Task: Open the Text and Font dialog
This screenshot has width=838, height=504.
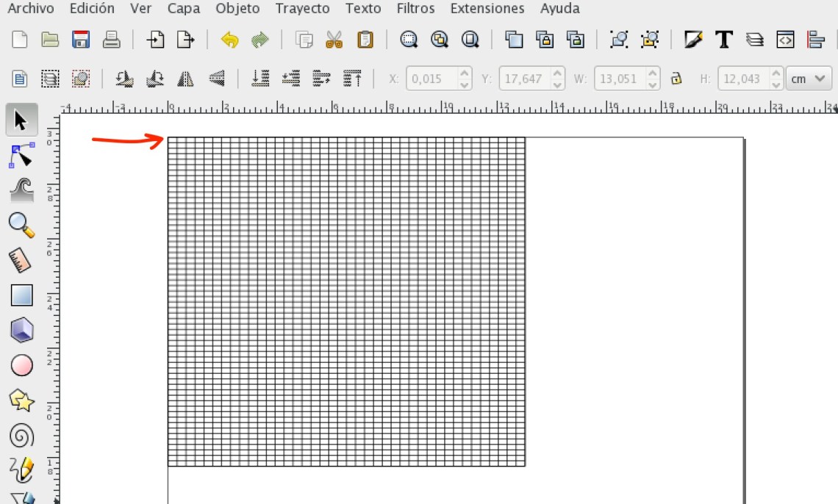Action: (723, 39)
